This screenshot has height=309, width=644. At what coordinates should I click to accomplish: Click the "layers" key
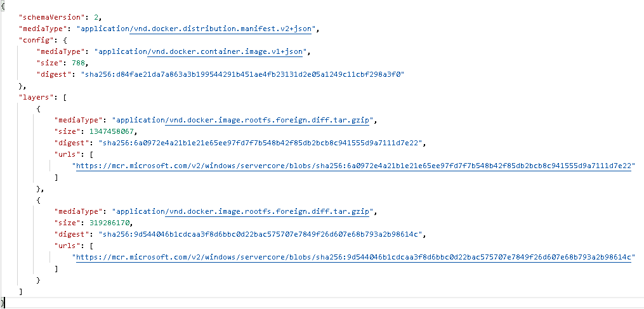[36, 98]
